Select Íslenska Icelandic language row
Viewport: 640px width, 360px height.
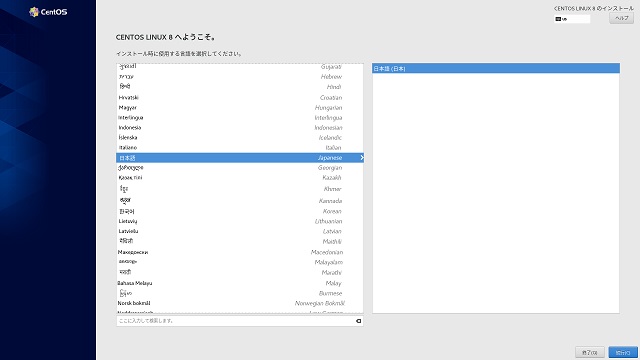[x=240, y=138]
